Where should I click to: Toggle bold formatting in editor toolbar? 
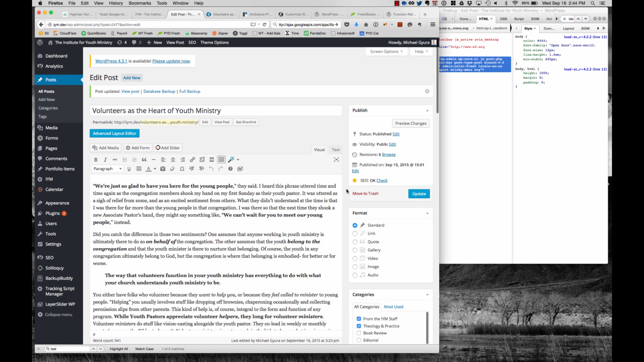coord(96,160)
